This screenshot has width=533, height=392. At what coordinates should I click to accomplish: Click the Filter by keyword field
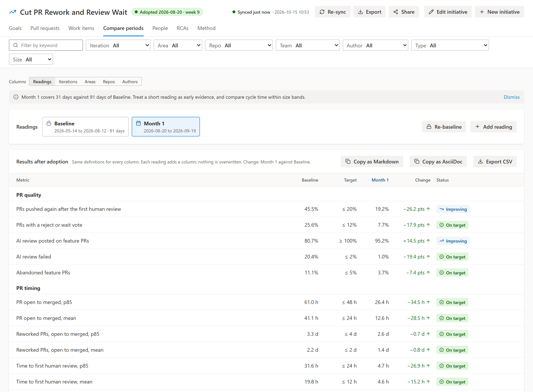click(x=46, y=45)
